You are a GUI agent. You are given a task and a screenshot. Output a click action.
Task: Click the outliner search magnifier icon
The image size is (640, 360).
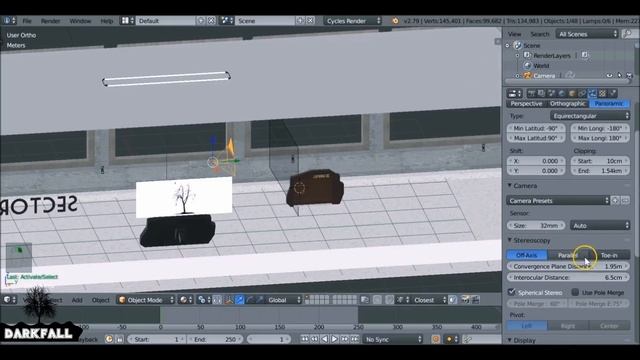627,34
